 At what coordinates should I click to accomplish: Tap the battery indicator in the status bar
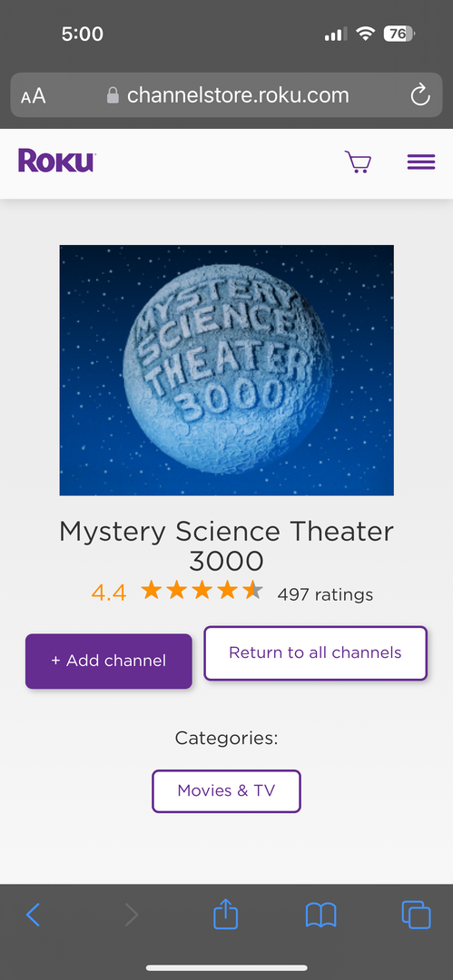[x=399, y=34]
